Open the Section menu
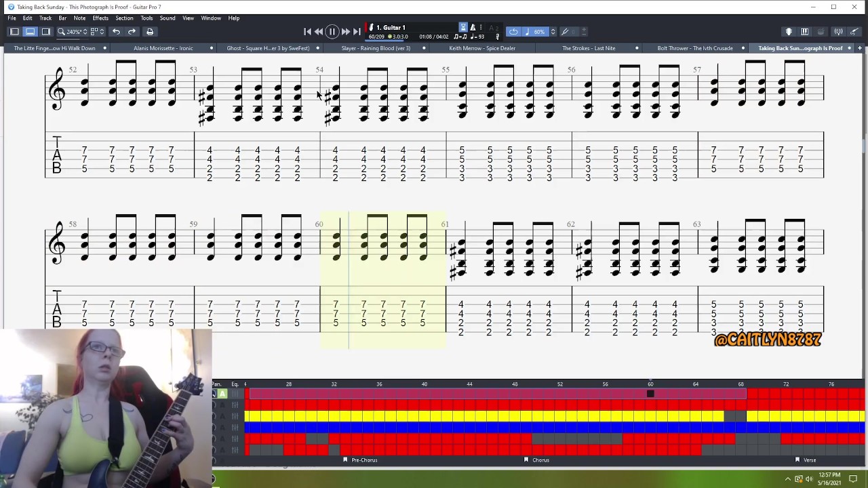The image size is (868, 488). (x=124, y=18)
